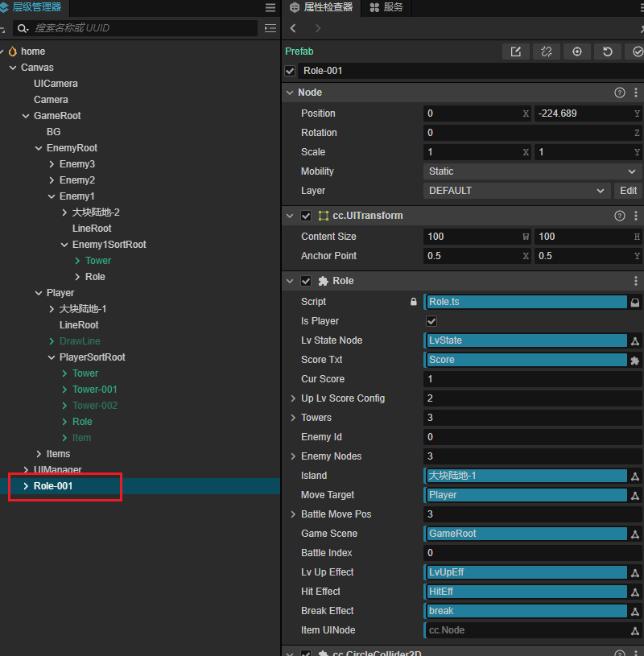Open the hierarchy panel hamburger menu
Image resolution: width=644 pixels, height=656 pixels.
coord(270,7)
